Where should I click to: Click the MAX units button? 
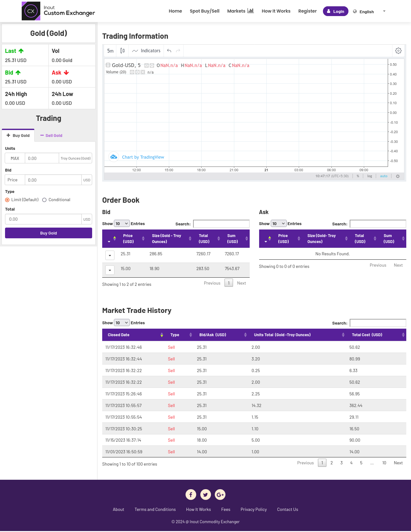pyautogui.click(x=15, y=158)
